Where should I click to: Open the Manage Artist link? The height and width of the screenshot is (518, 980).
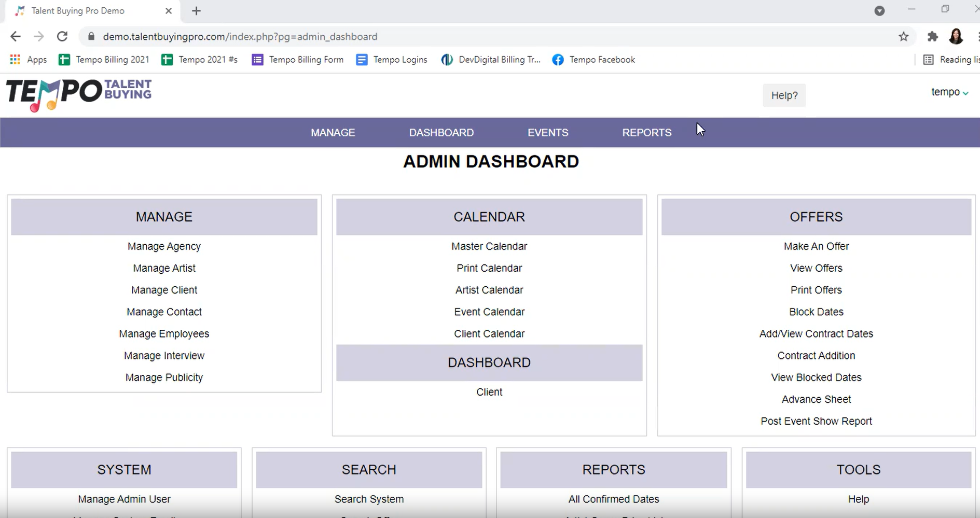click(164, 268)
